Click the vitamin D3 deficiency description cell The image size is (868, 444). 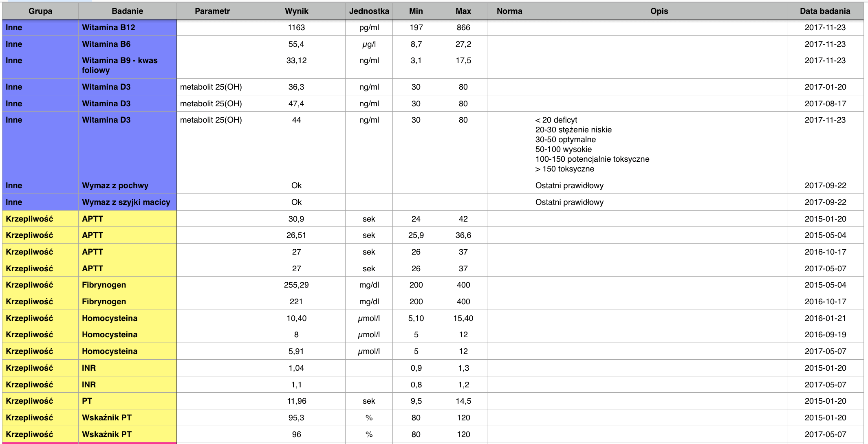[x=659, y=144]
